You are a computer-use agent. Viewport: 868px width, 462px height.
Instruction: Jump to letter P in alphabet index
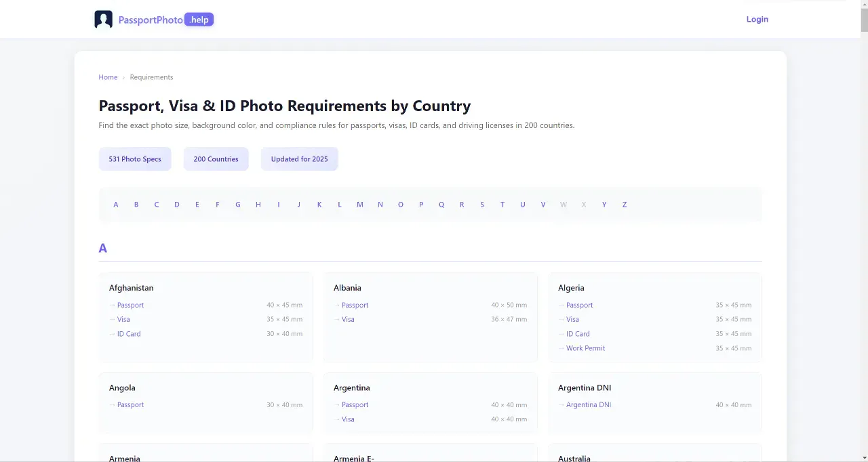click(421, 205)
